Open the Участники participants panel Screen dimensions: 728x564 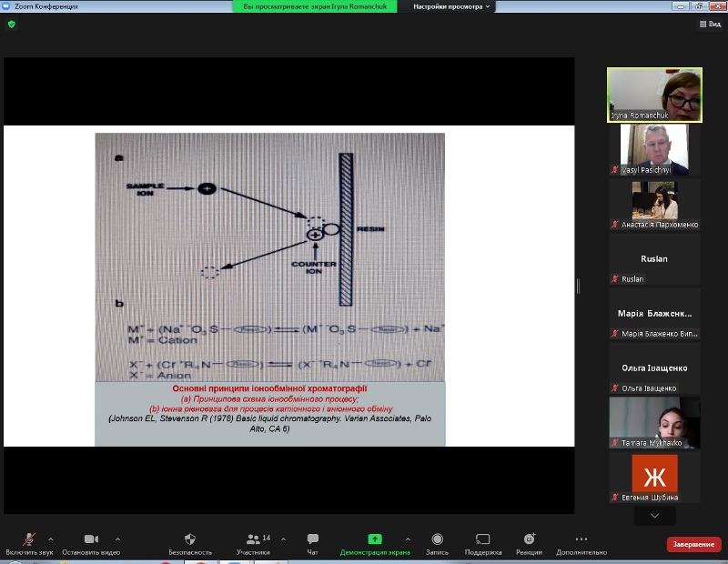pyautogui.click(x=253, y=544)
